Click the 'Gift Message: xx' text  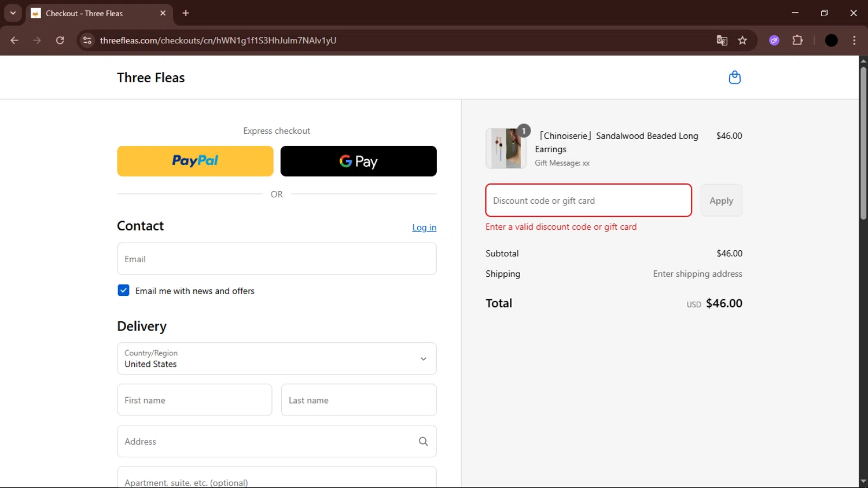pyautogui.click(x=562, y=163)
